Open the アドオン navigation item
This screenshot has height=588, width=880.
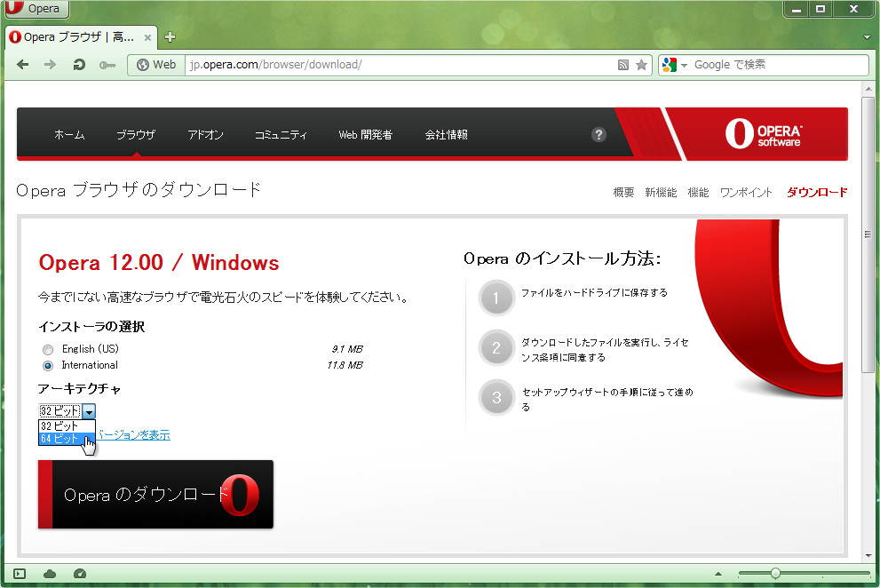pos(205,135)
